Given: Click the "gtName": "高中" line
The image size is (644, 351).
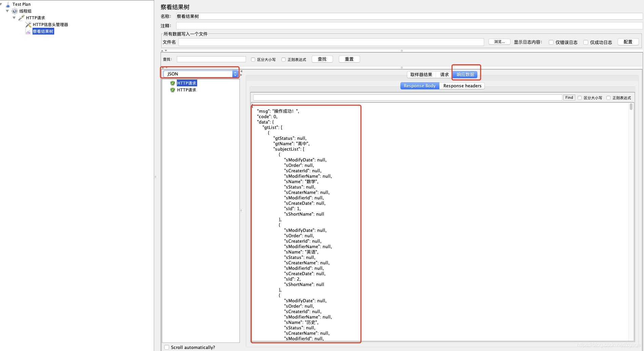Looking at the screenshot, I should 291,144.
